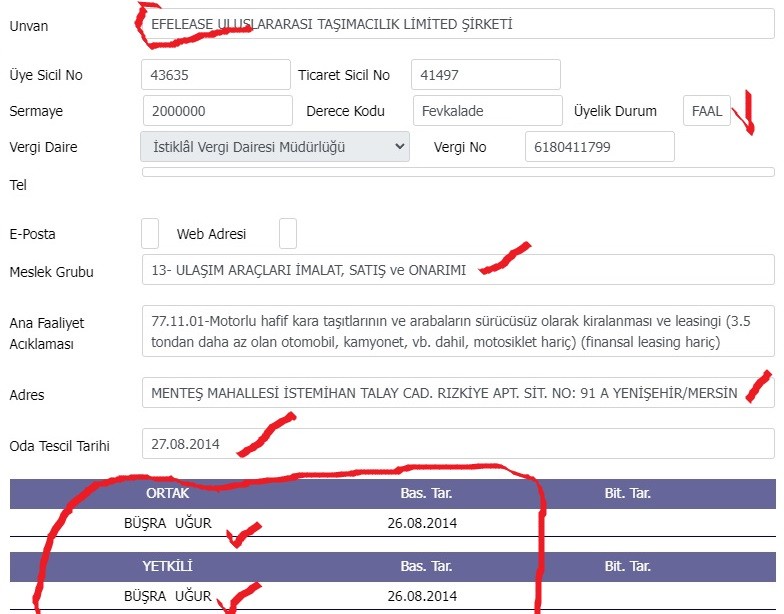The image size is (784, 614).
Task: Click the ORTAK column header
Action: pos(168,494)
